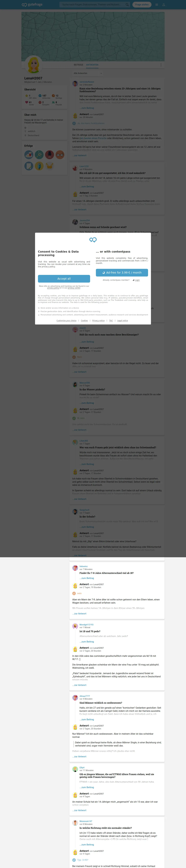Click the first achievement badge under Erfolge

point(29,155)
